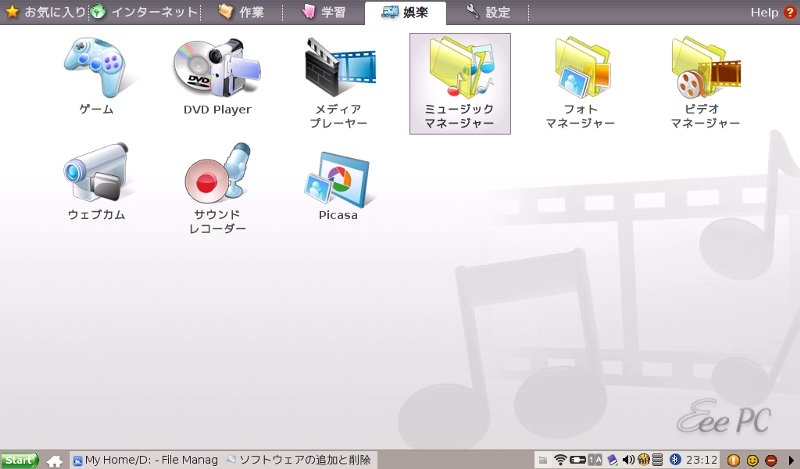Click the Home icon in the taskbar
The image size is (800, 469).
tap(55, 461)
